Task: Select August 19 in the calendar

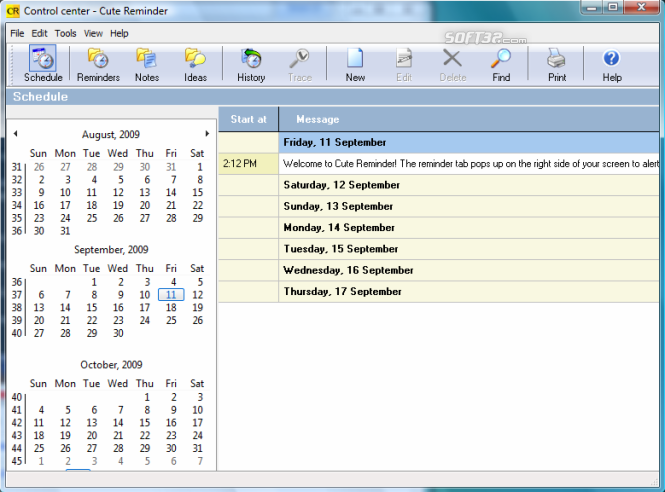Action: [118, 205]
